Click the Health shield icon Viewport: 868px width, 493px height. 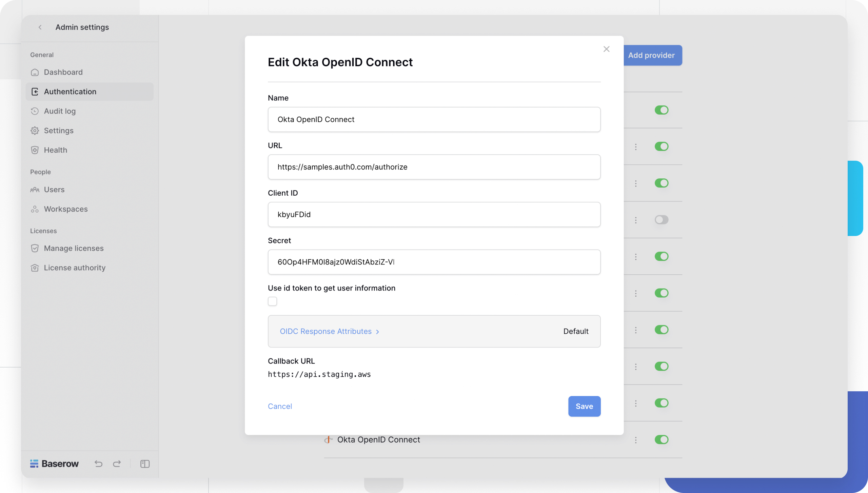(x=35, y=150)
